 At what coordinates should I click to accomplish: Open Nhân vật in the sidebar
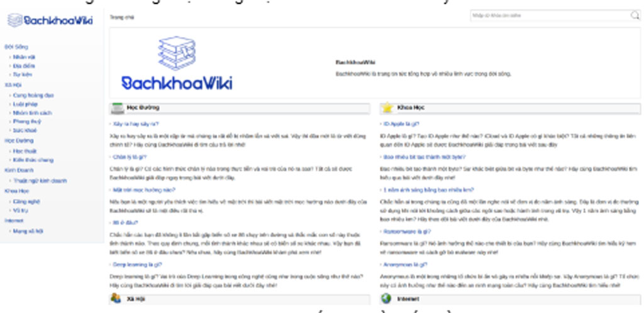(24, 57)
